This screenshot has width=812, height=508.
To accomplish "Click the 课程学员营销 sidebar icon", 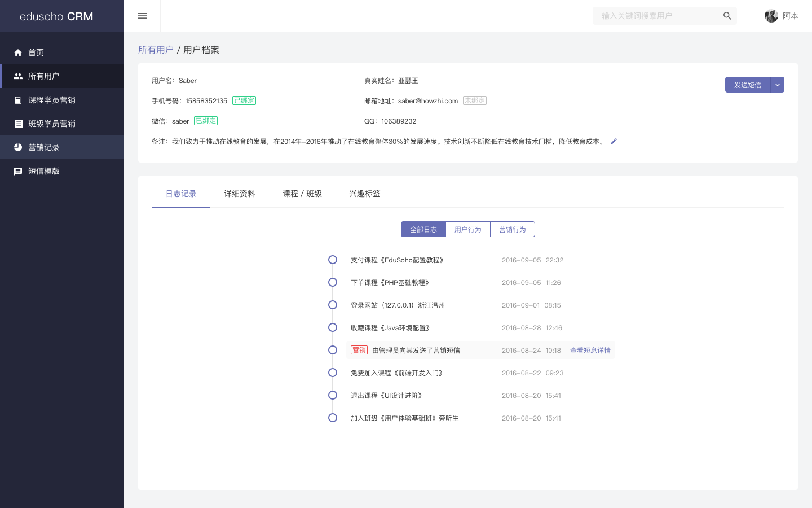I will (18, 100).
